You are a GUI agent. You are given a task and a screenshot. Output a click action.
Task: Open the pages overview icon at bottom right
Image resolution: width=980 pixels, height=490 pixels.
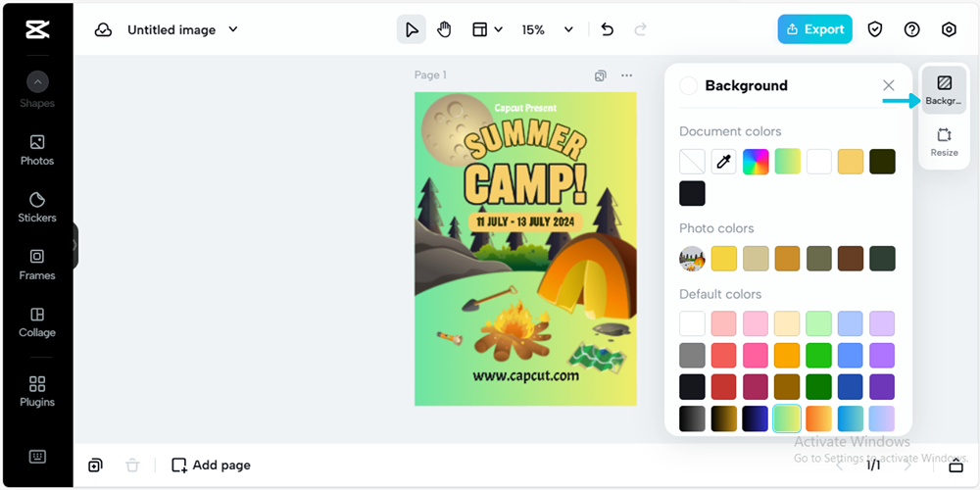[955, 465]
